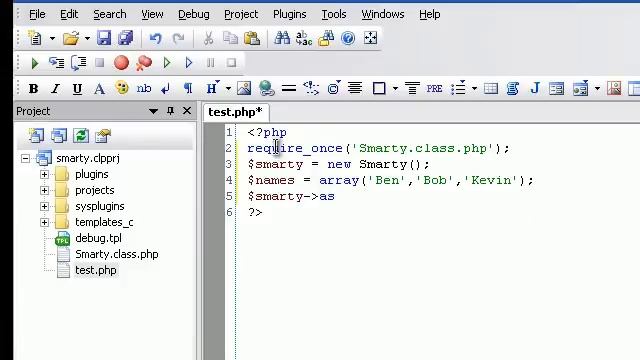Open the Heading dropdown arrow

228,88
